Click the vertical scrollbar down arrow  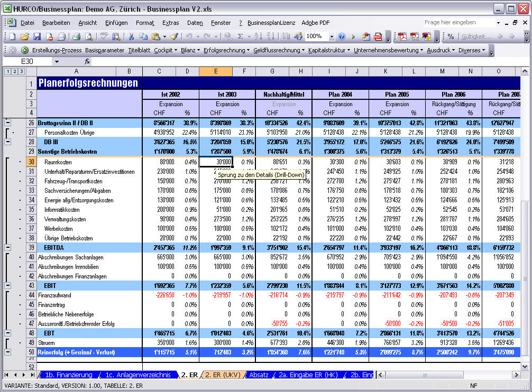click(525, 366)
